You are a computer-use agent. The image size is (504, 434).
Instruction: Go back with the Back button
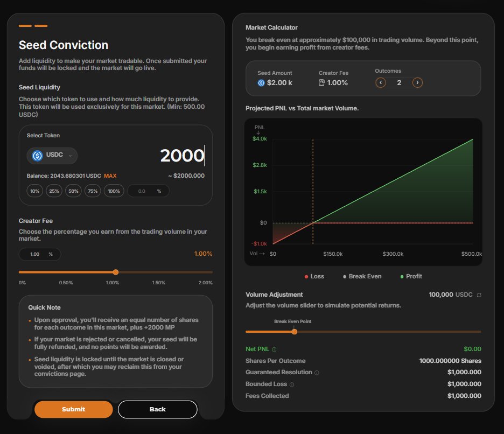click(157, 409)
